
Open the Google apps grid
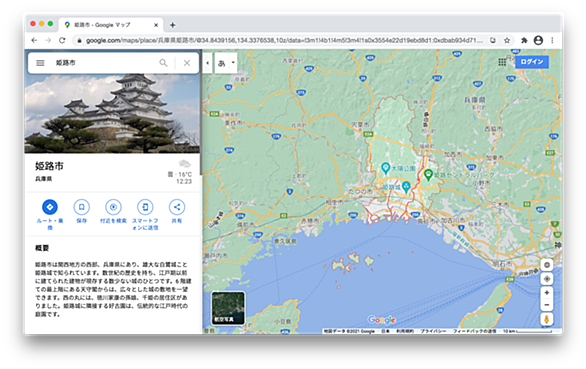pyautogui.click(x=502, y=62)
